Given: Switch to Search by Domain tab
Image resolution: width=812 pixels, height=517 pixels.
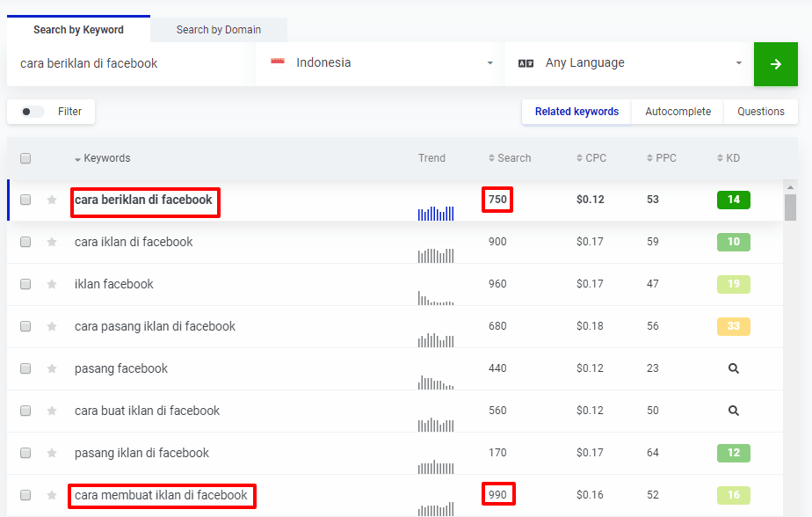Looking at the screenshot, I should point(218,30).
